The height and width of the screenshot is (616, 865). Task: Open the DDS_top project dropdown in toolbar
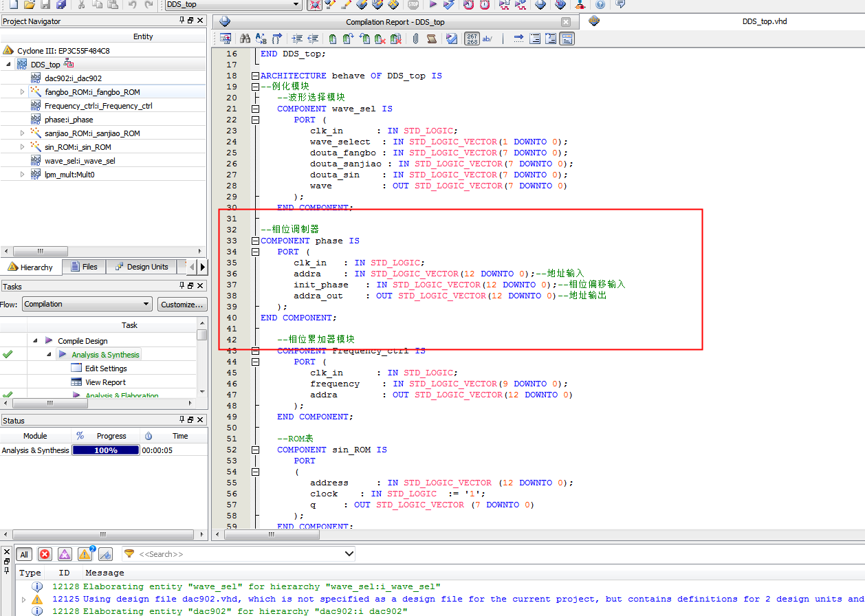click(296, 4)
